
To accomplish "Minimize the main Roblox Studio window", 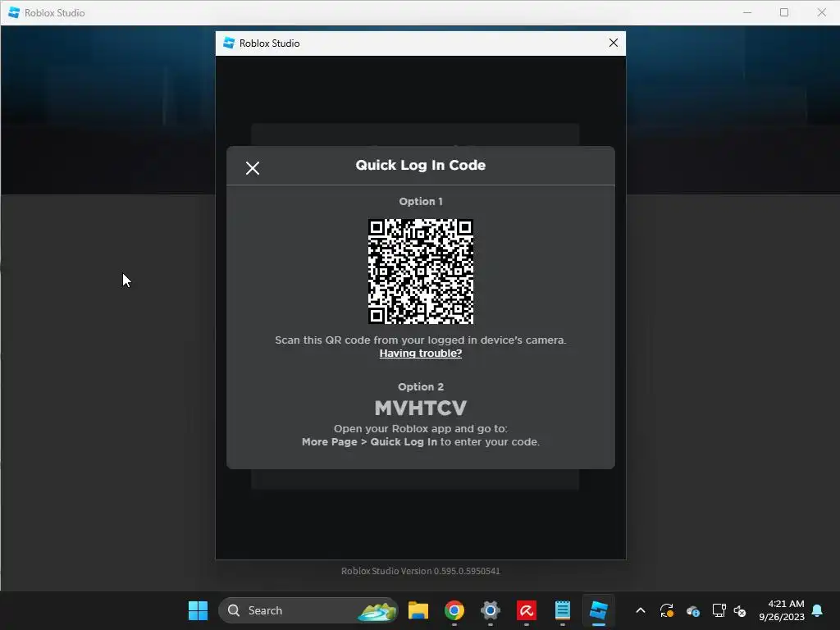I will [x=747, y=12].
